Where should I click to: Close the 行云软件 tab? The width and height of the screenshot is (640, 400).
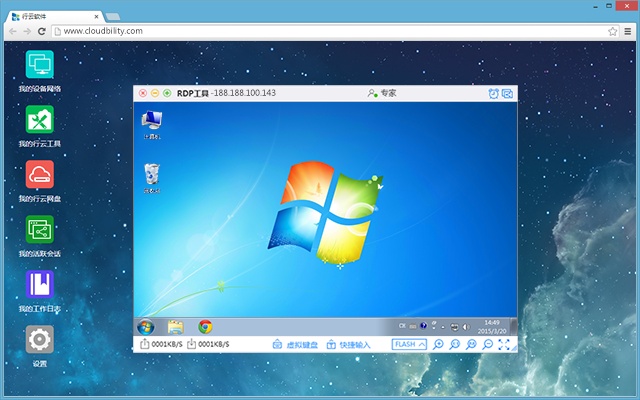coord(96,17)
